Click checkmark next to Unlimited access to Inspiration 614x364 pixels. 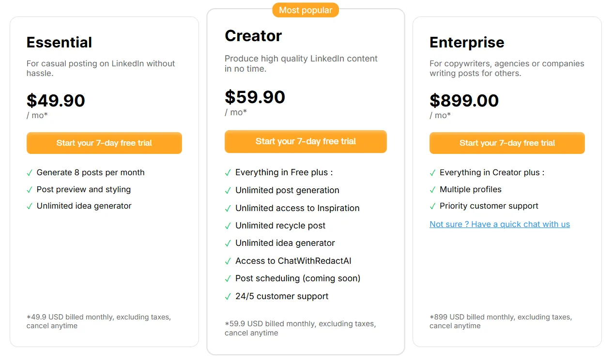click(228, 209)
